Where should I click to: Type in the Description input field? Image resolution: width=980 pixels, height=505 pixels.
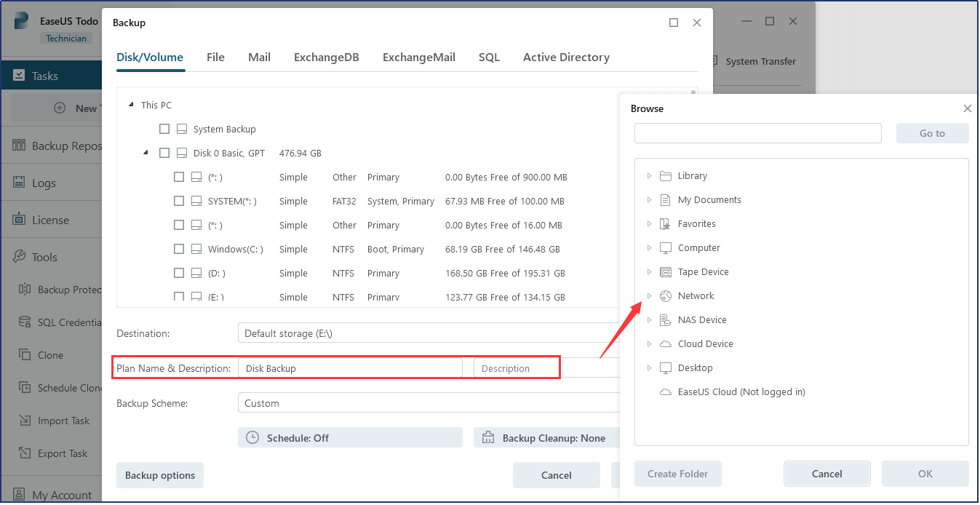(516, 367)
